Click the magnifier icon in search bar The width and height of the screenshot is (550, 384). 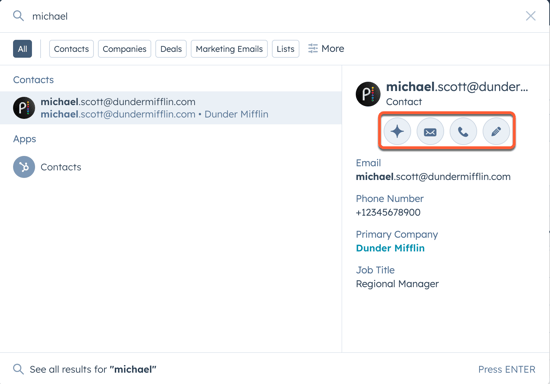click(18, 16)
